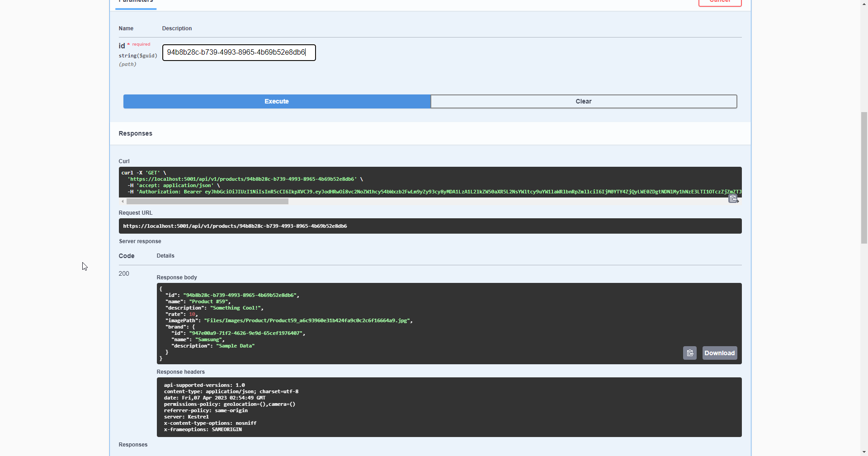The width and height of the screenshot is (868, 456).
Task: Click the x-content-type-options header line
Action: [210, 423]
